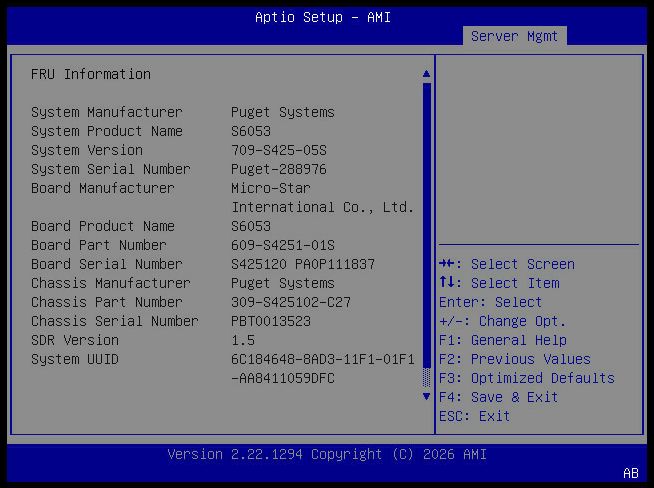Click the value Puget-288976
This screenshot has height=488, width=654.
[x=279, y=169]
